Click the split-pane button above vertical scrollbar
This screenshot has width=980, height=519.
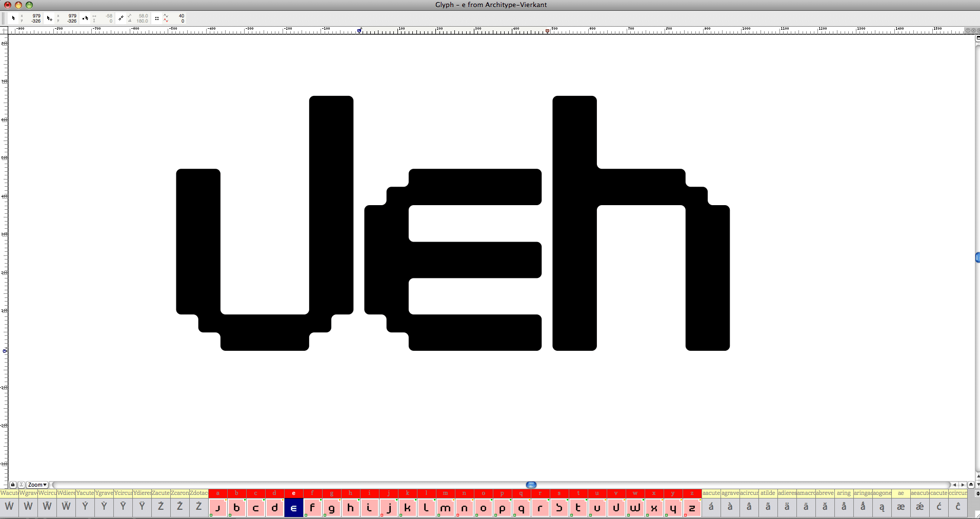[977, 38]
